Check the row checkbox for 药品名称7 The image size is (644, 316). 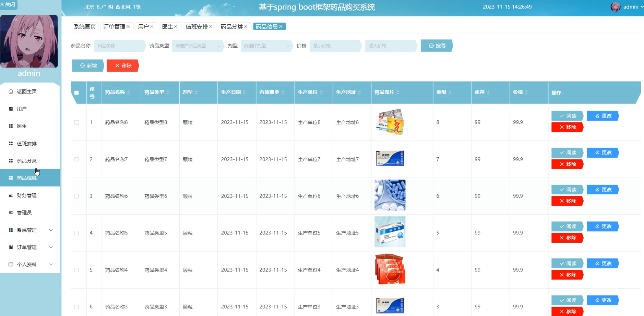click(x=76, y=159)
